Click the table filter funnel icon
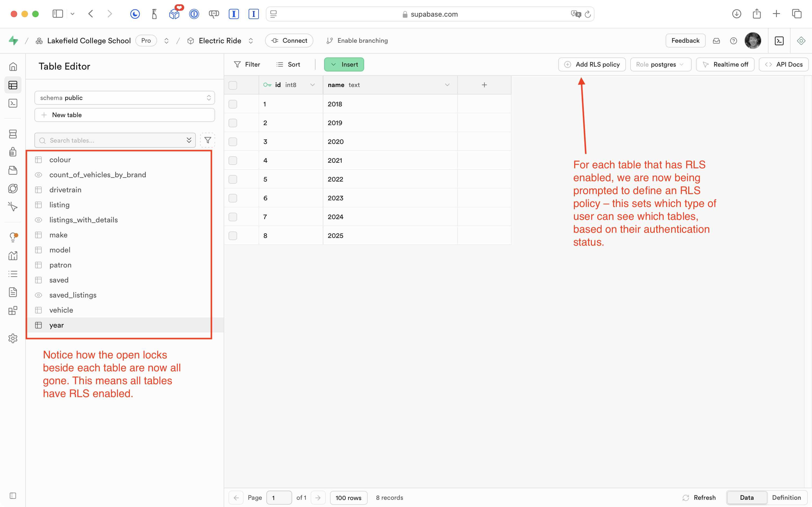The image size is (812, 507). (x=208, y=140)
